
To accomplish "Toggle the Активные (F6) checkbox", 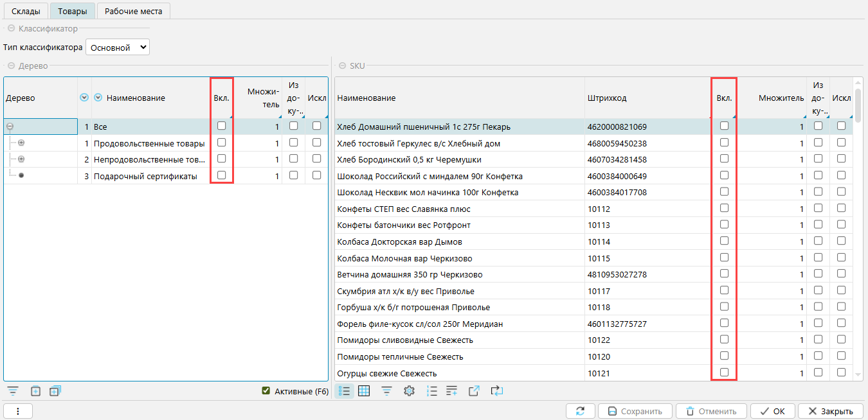I will pos(266,390).
